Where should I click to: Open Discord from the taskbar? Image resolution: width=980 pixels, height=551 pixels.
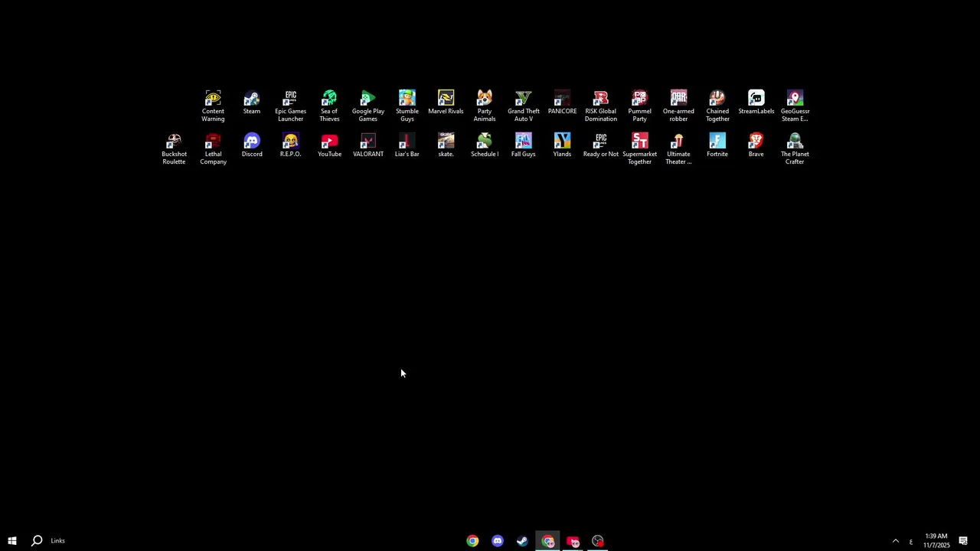point(498,541)
